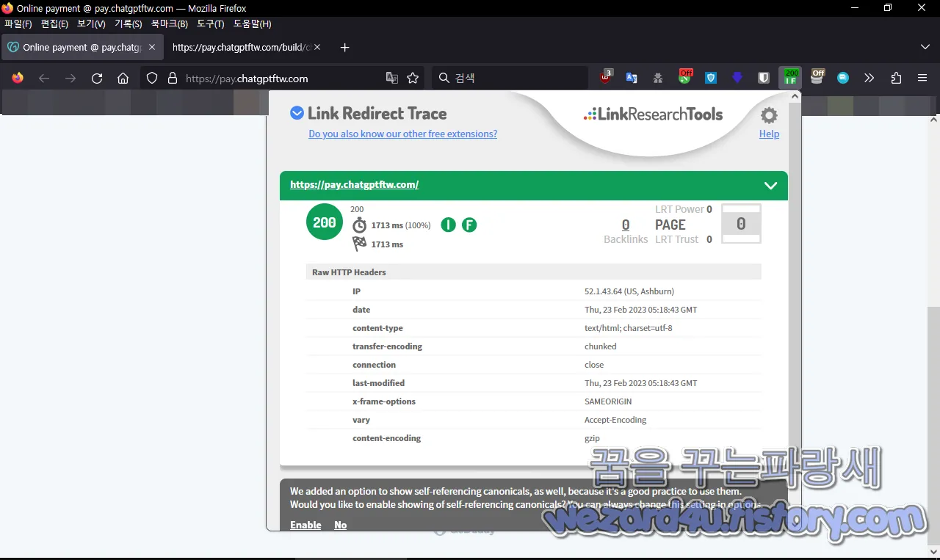Open the Help link

[769, 134]
